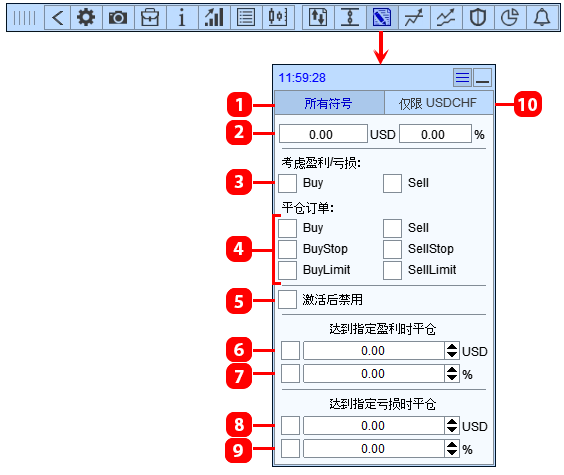
Task: Decrease loss percent value with down arrow
Action: point(452,453)
